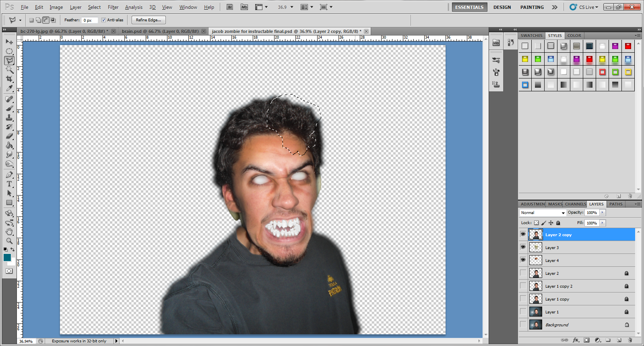This screenshot has height=346, width=644.
Task: Open the blend mode Normal dropdown
Action: (x=543, y=212)
